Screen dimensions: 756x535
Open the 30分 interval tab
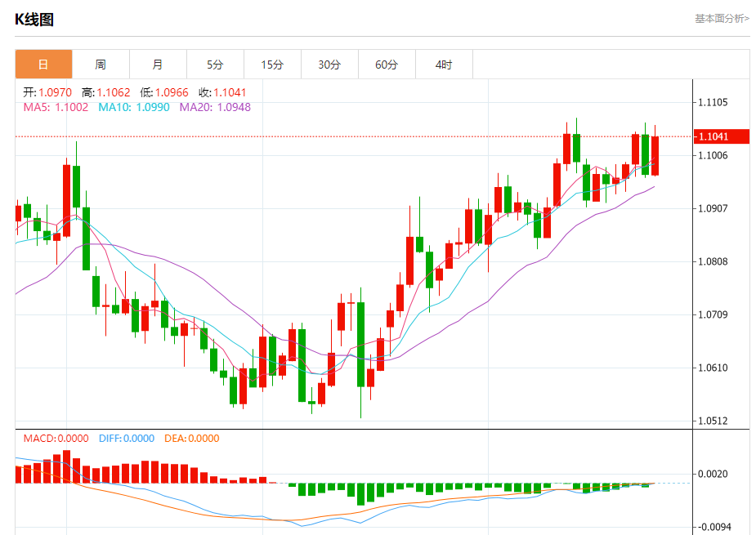pos(330,64)
